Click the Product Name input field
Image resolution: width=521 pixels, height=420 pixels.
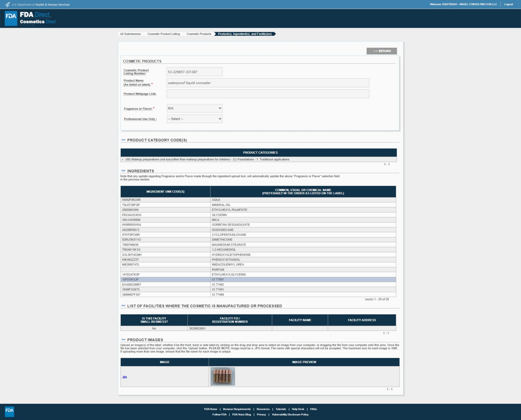tap(268, 83)
